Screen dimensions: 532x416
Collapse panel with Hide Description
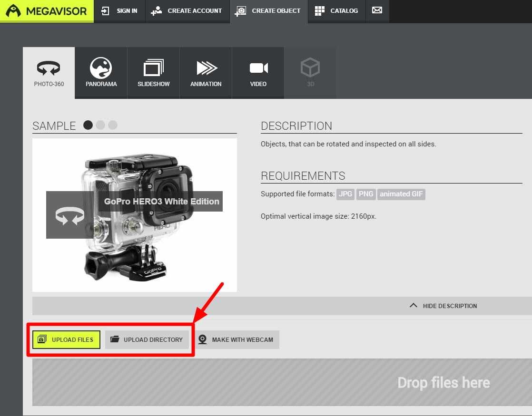pyautogui.click(x=443, y=306)
